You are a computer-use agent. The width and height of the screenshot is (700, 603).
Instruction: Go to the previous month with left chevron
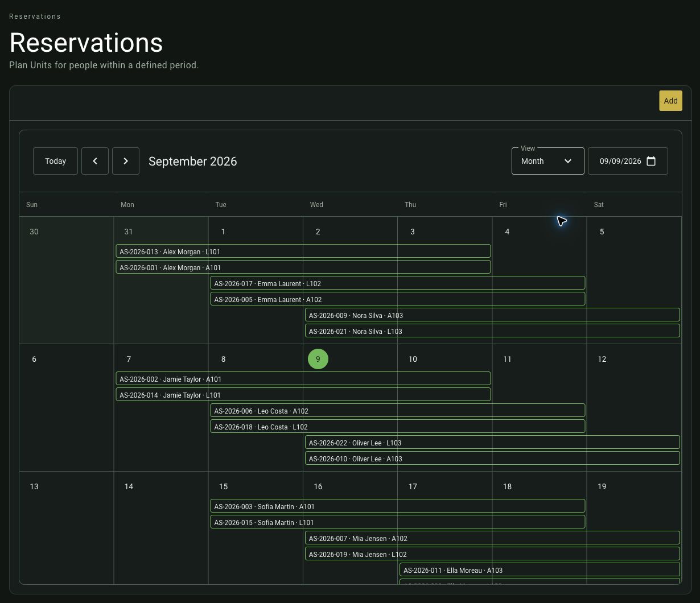point(95,161)
